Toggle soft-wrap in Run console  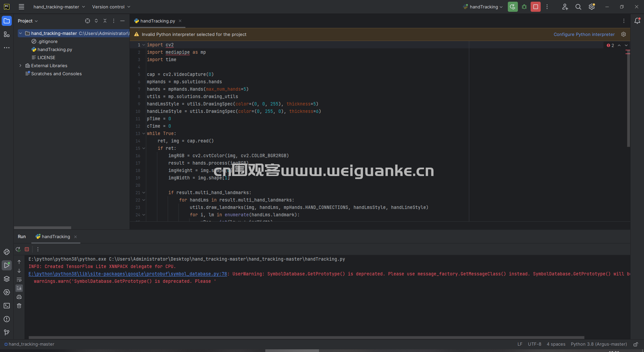pos(19,279)
